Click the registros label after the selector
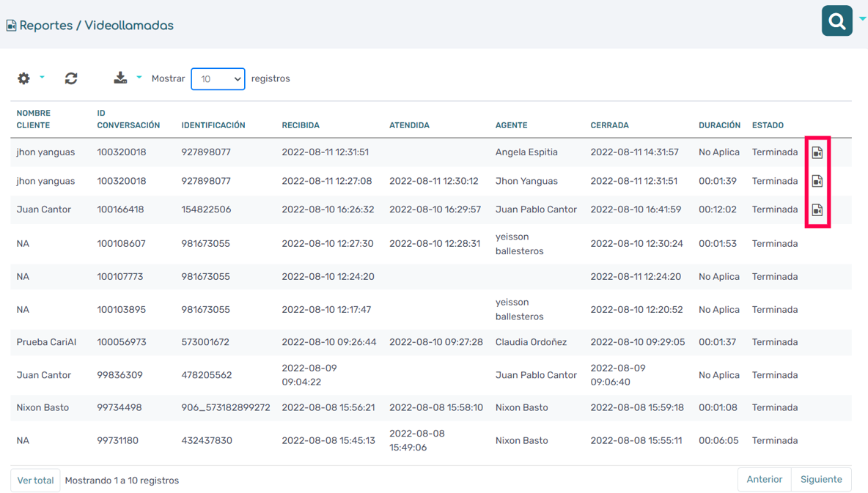The width and height of the screenshot is (868, 493). [271, 78]
